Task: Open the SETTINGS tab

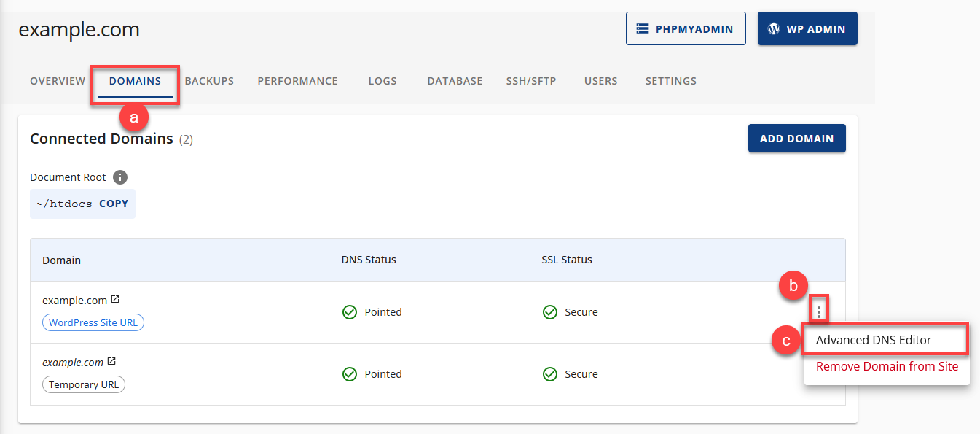Action: (670, 81)
